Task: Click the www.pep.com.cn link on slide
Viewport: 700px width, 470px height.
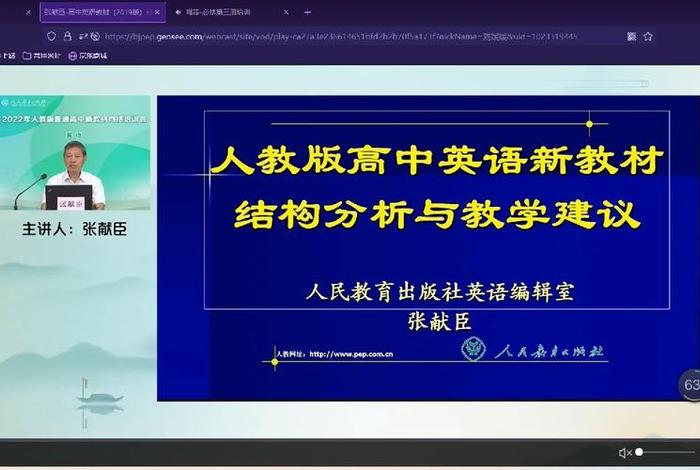Action: [x=351, y=354]
